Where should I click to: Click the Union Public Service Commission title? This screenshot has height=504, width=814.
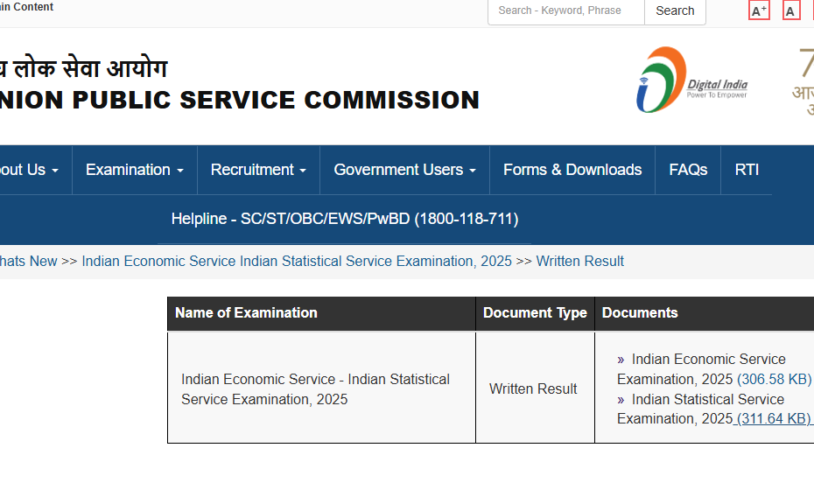[240, 100]
